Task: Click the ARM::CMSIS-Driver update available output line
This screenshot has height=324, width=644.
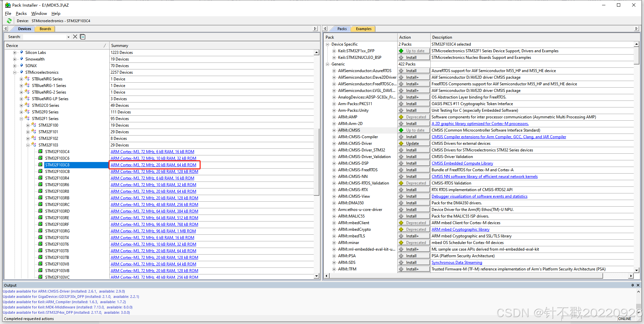Action: [64, 291]
